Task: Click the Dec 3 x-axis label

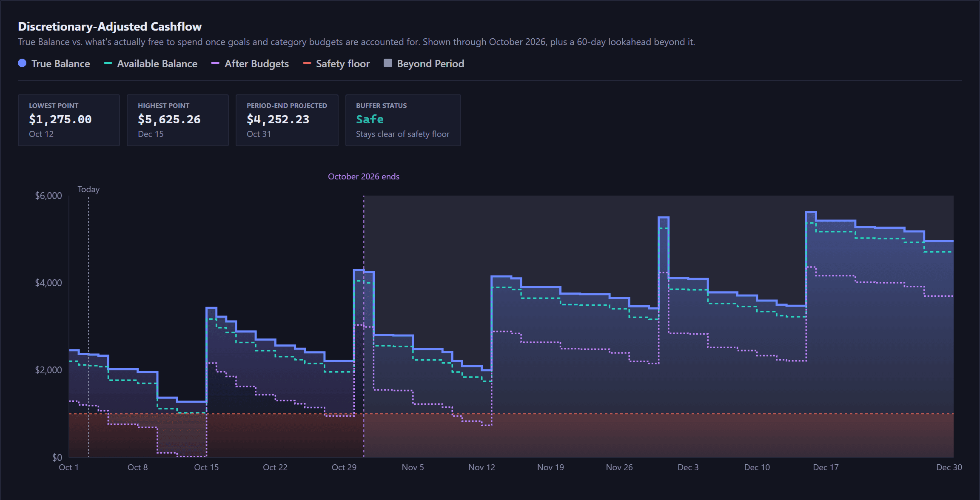Action: (x=688, y=467)
